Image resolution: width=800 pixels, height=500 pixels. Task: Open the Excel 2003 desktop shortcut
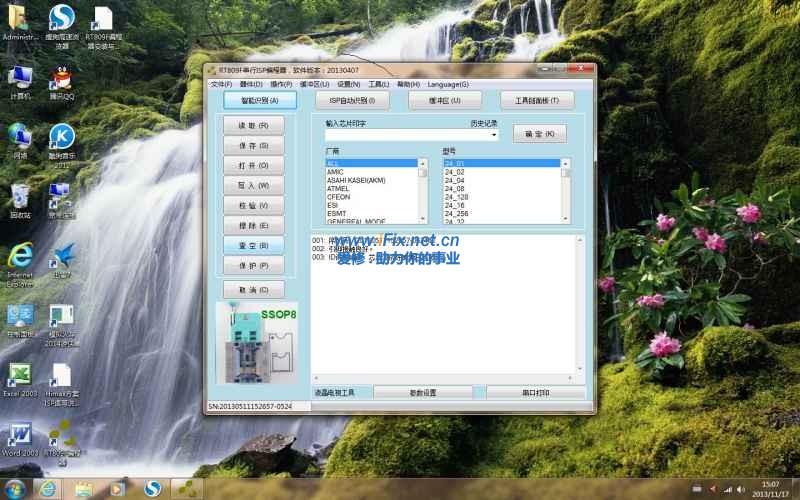coord(19,376)
